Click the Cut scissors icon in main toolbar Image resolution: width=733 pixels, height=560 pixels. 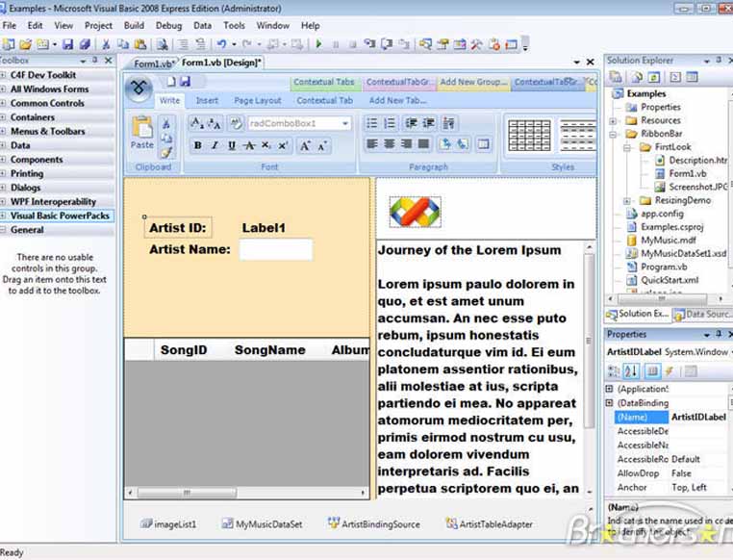106,44
